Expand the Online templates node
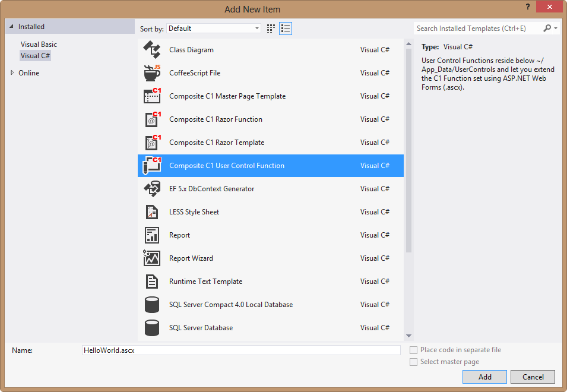Image resolution: width=567 pixels, height=392 pixels. 12,73
